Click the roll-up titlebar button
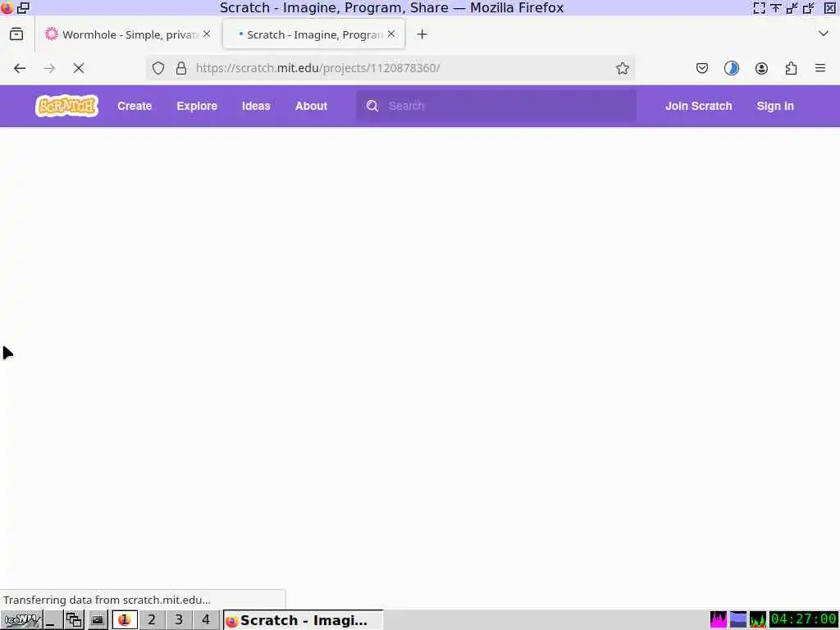The image size is (840, 630). [x=776, y=7]
